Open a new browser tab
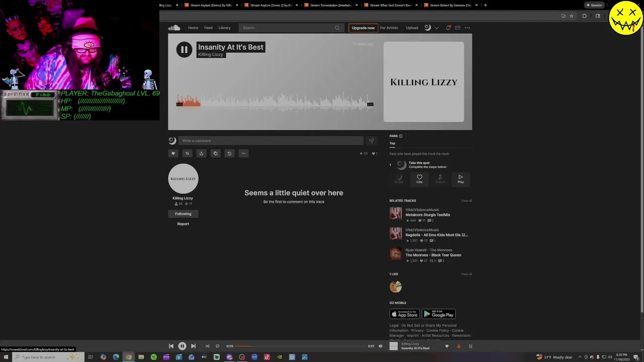644x362 pixels. click(486, 5)
